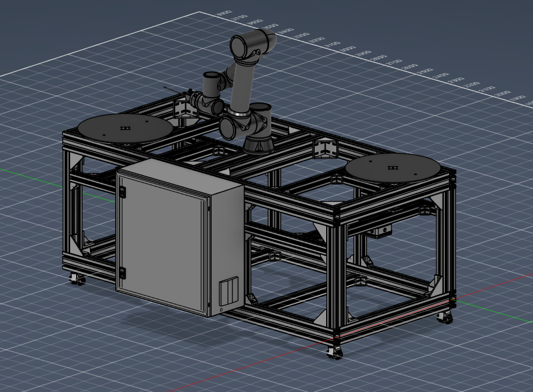The height and width of the screenshot is (392, 533).
Task: Click the center mount of the right disc
Action: click(394, 167)
